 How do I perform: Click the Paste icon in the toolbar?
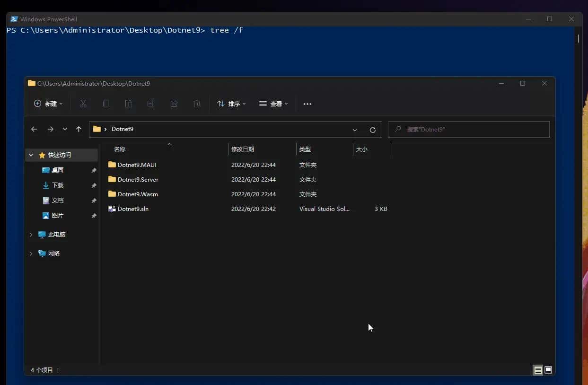coord(128,104)
